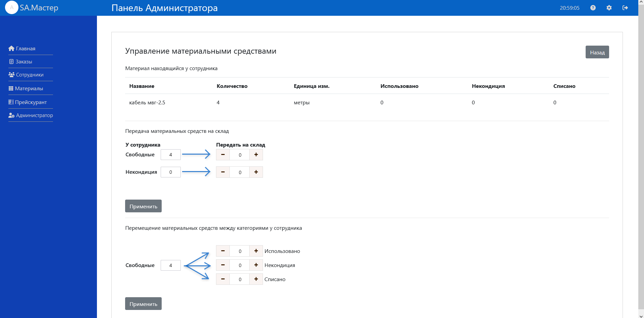
Task: Click the Списано quantity input field
Action: 239,279
